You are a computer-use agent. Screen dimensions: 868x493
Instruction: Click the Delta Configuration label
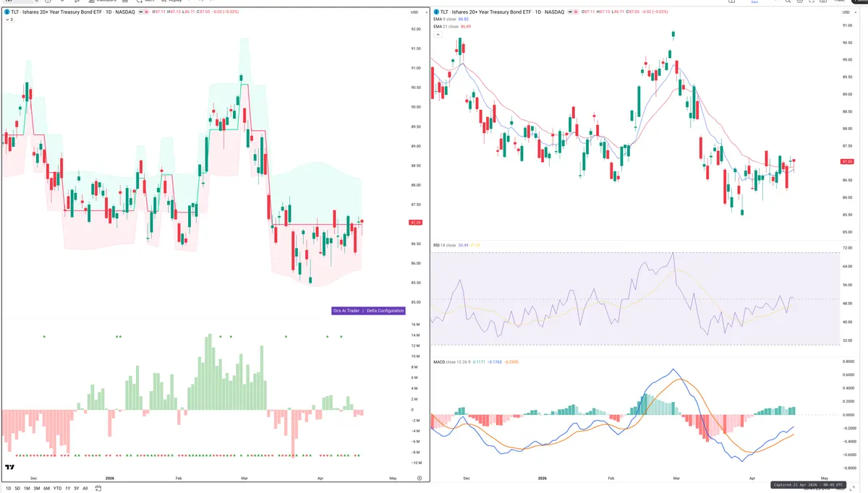pyautogui.click(x=384, y=311)
